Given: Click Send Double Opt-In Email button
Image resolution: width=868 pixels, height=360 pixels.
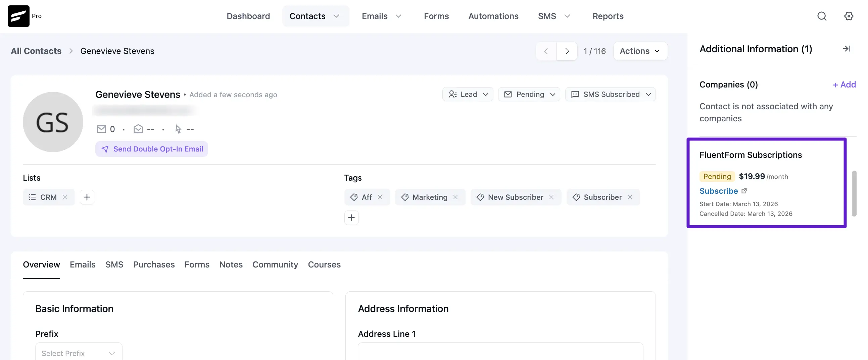Looking at the screenshot, I should 152,149.
